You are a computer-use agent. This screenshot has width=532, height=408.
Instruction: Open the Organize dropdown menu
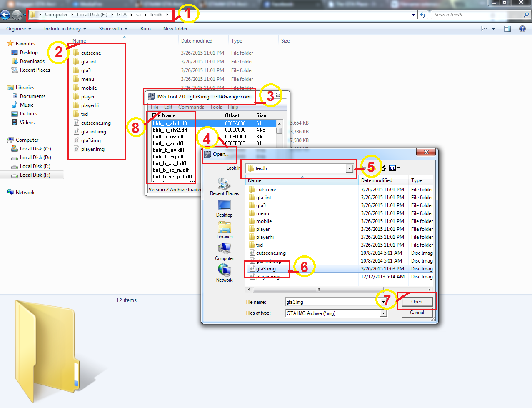[x=19, y=29]
